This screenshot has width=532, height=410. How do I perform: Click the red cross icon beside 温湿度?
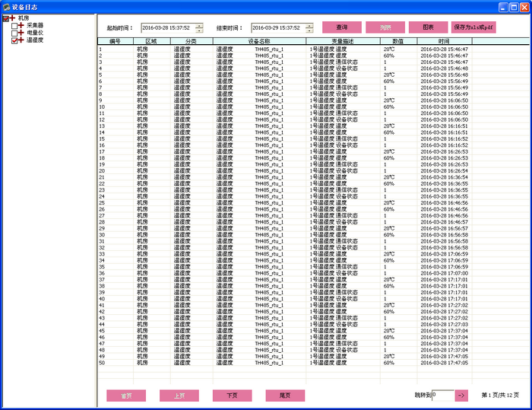[x=21, y=41]
